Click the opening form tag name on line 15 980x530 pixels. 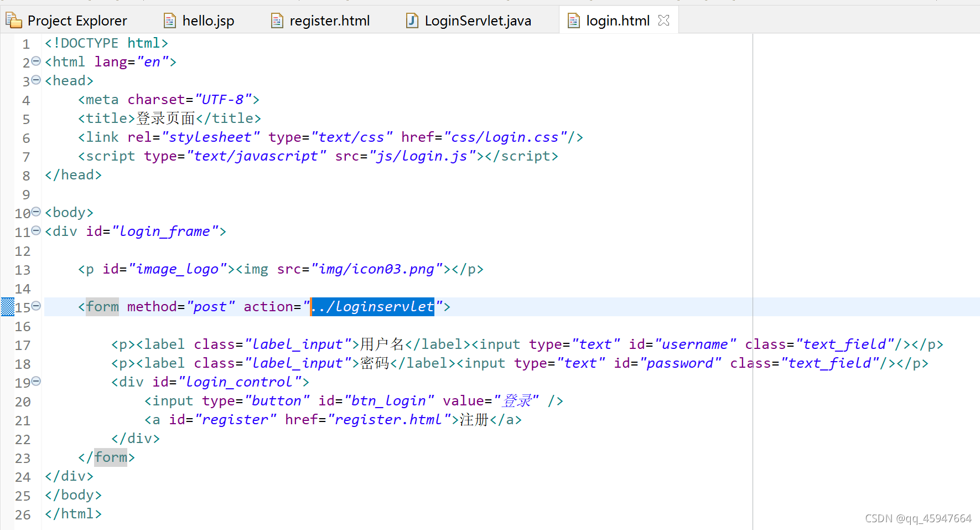coord(102,307)
